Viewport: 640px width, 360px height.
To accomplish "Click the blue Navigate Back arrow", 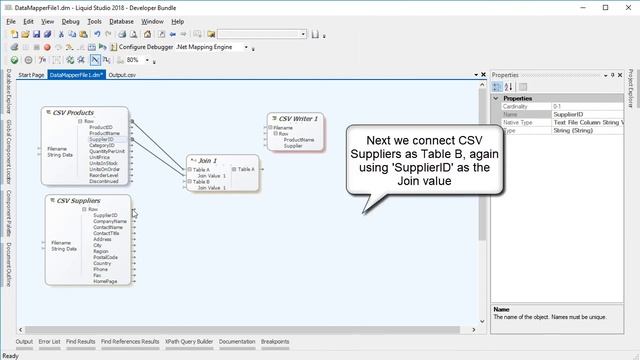I will [x=173, y=34].
